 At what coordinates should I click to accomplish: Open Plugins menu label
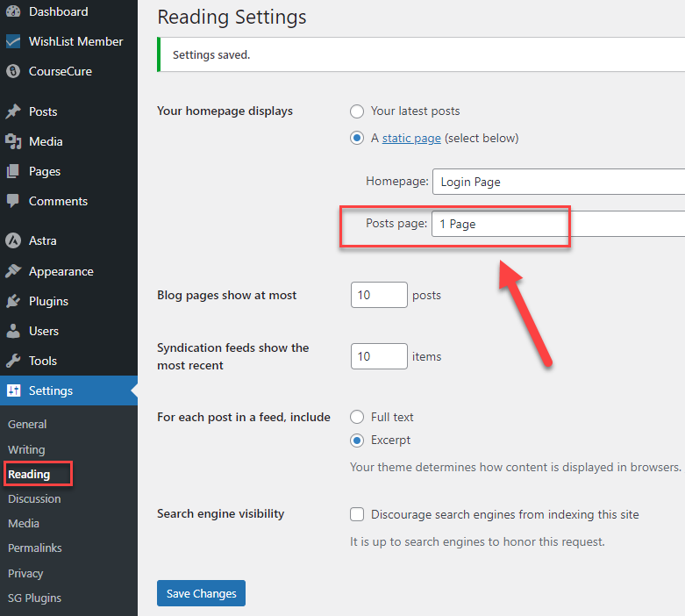pyautogui.click(x=48, y=301)
